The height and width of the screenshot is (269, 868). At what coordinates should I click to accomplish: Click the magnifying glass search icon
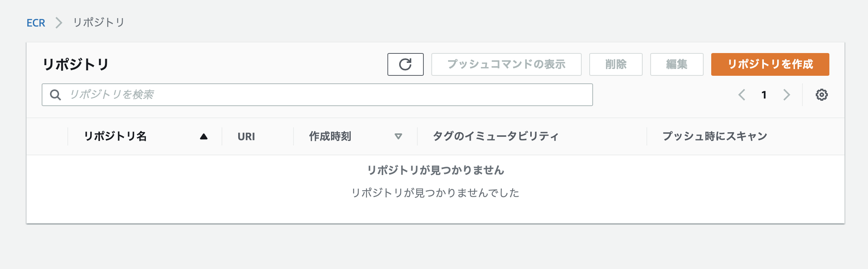coord(56,95)
